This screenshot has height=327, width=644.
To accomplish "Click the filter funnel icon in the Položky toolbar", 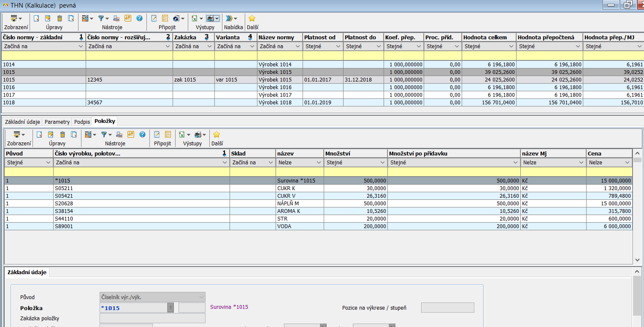I will click(103, 134).
